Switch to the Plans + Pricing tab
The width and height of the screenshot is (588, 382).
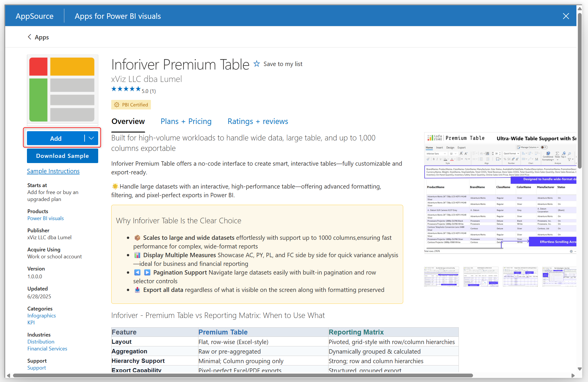(186, 121)
